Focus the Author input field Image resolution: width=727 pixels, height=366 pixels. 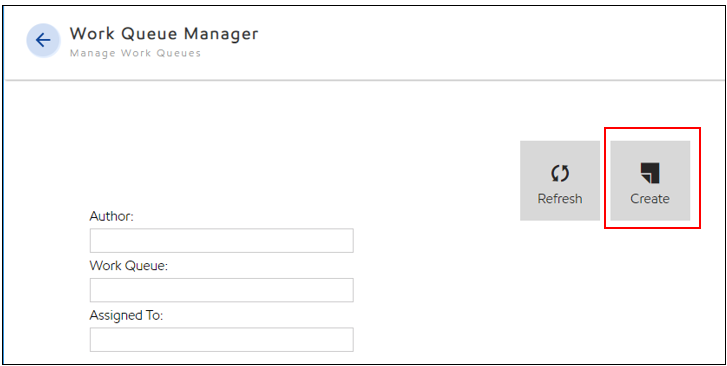click(222, 240)
